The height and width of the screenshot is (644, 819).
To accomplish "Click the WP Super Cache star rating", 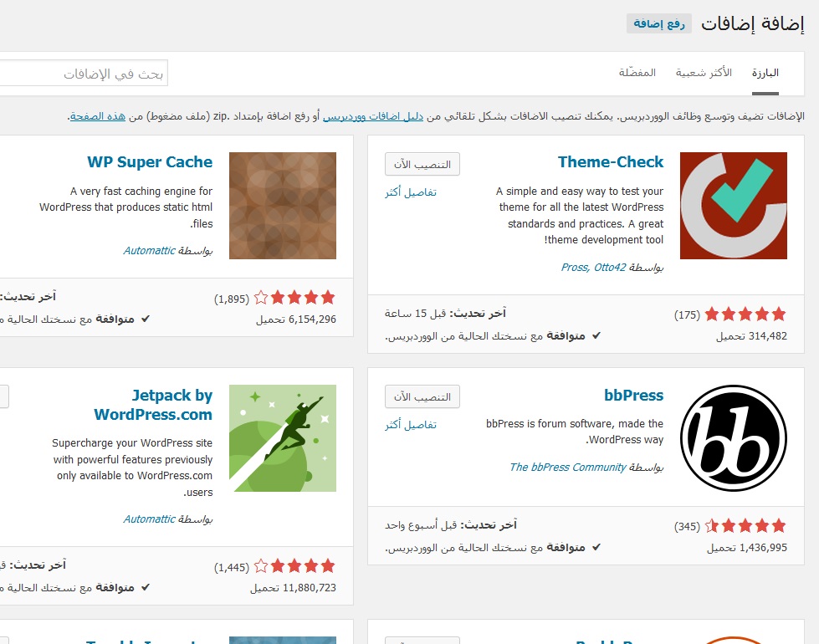I will click(294, 298).
